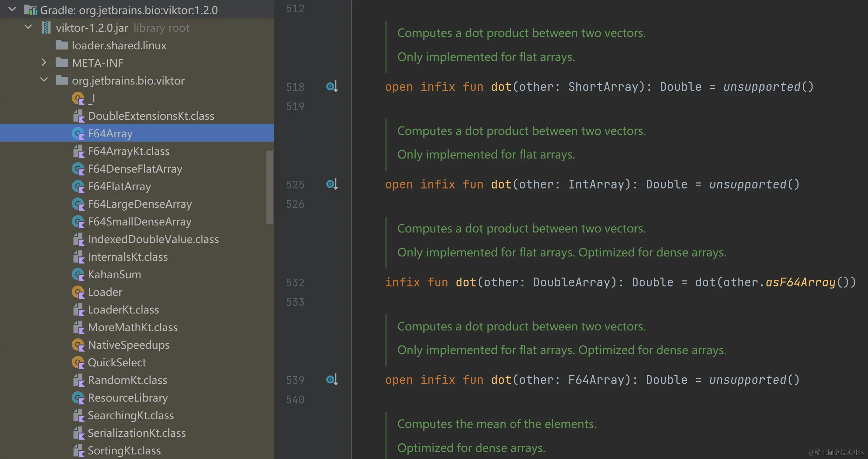868x459 pixels.
Task: Click unsupported() call on the IntArray line
Action: pos(755,184)
